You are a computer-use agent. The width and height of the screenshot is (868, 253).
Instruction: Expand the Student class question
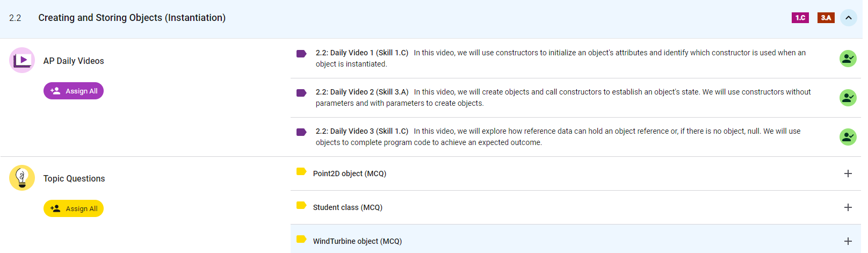848,207
